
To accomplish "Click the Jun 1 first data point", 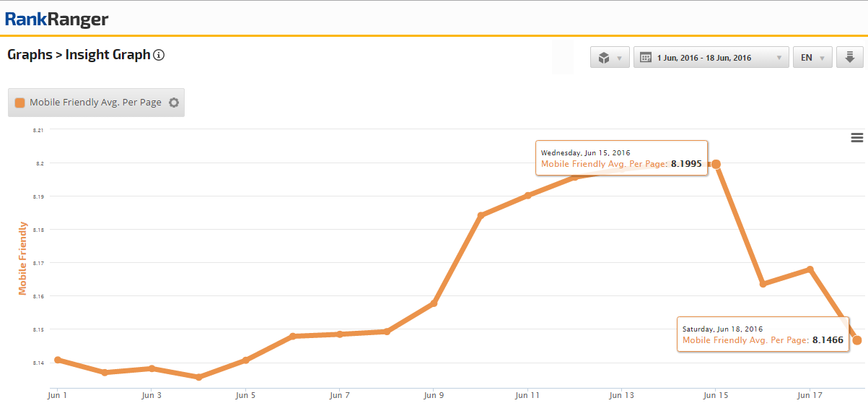I will tap(58, 360).
